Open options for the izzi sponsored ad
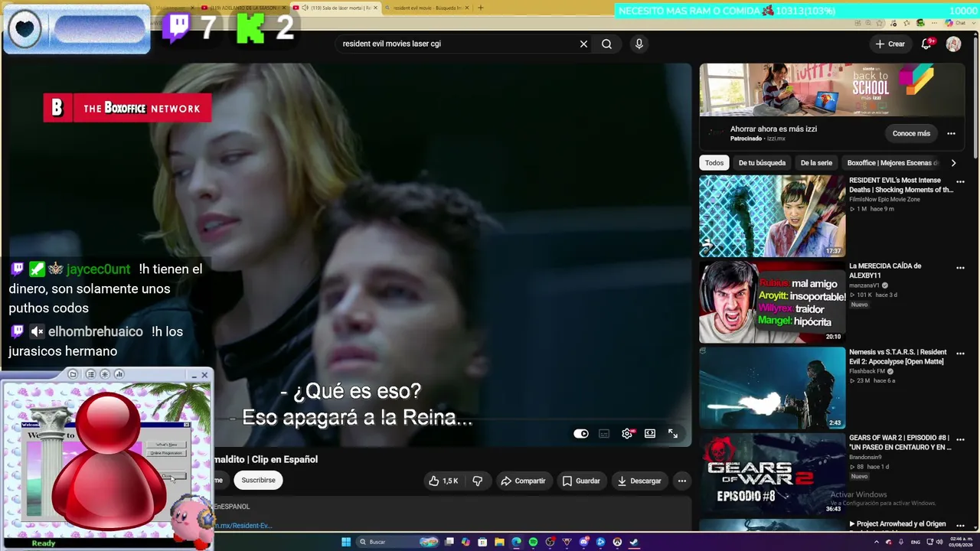 pos(951,133)
